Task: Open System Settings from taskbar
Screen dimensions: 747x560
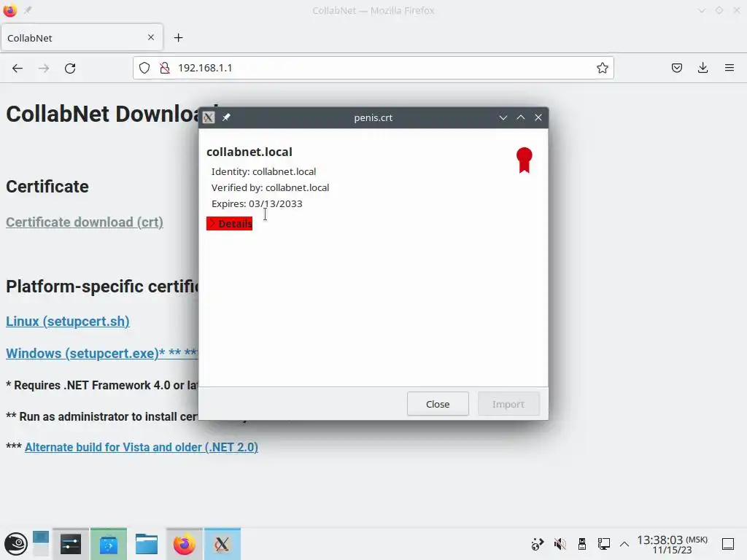Action: [x=71, y=544]
